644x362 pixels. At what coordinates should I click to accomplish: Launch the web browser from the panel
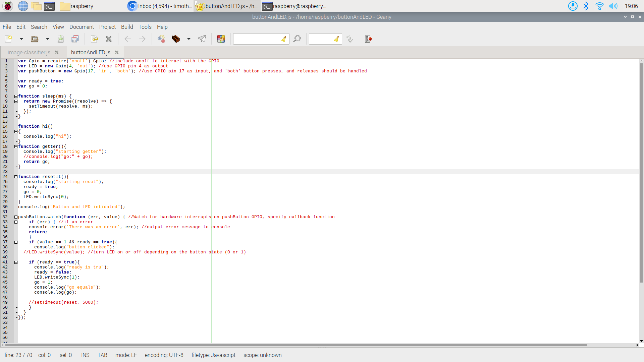tap(23, 6)
